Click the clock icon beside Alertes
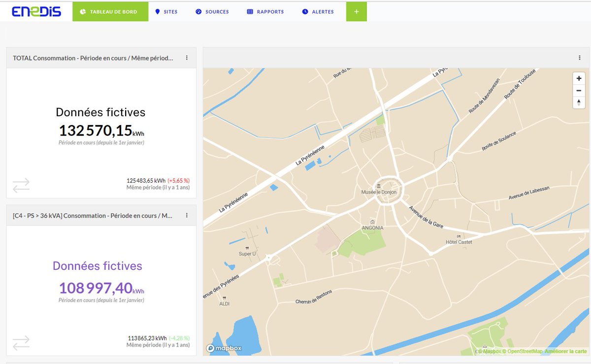The image size is (591, 364). pos(305,11)
